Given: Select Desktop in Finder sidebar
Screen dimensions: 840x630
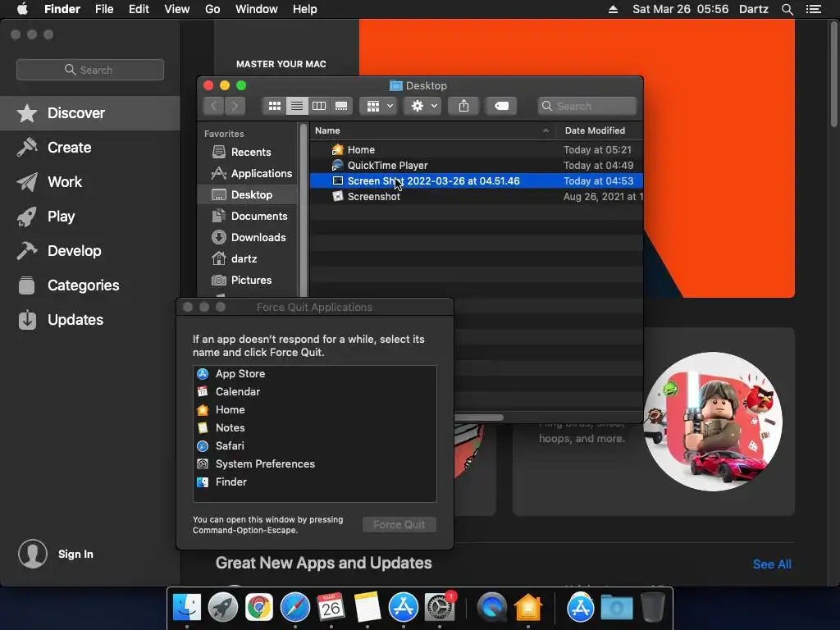Looking at the screenshot, I should [247, 194].
